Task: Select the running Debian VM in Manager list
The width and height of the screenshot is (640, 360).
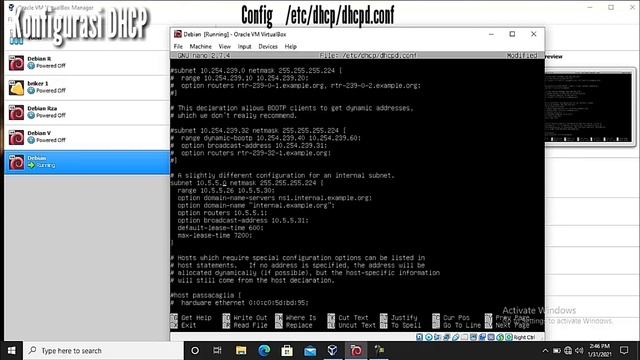Action: tap(87, 162)
